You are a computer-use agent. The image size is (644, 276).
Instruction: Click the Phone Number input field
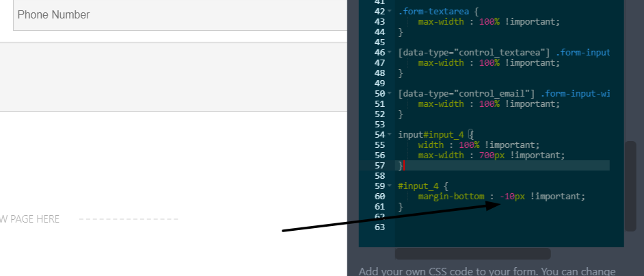click(x=179, y=15)
